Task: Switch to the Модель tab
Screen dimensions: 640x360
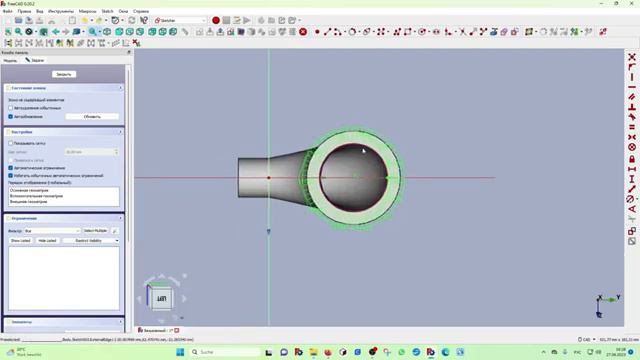Action: tap(10, 60)
